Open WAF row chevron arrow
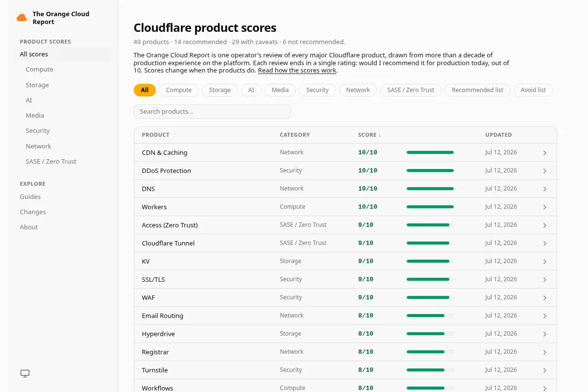This screenshot has height=392, width=588. click(545, 298)
